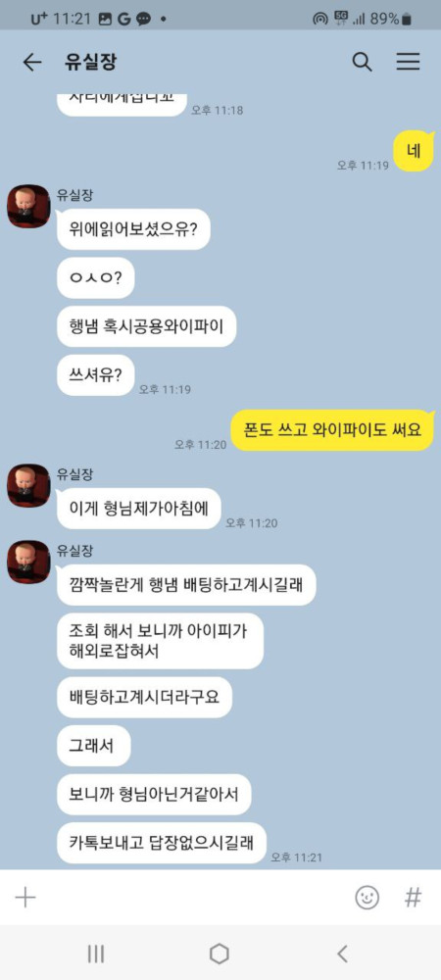Open the emoticon smiley picker
The width and height of the screenshot is (441, 980).
point(367,898)
